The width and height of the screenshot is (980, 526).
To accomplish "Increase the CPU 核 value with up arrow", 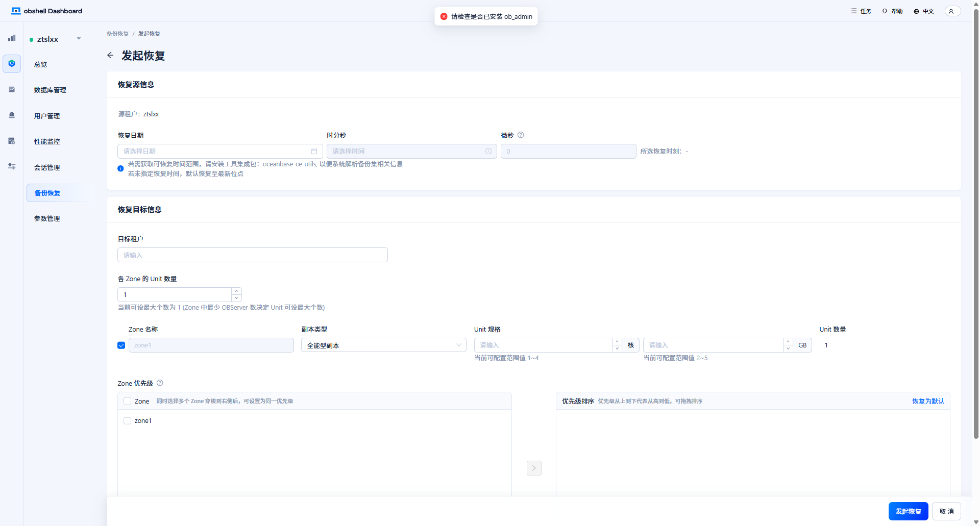I will click(x=617, y=342).
